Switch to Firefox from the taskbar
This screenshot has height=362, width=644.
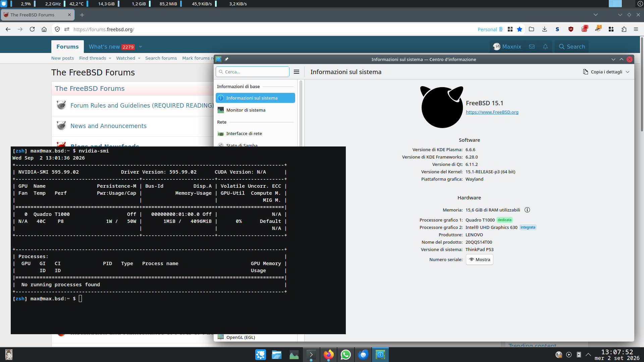(329, 355)
